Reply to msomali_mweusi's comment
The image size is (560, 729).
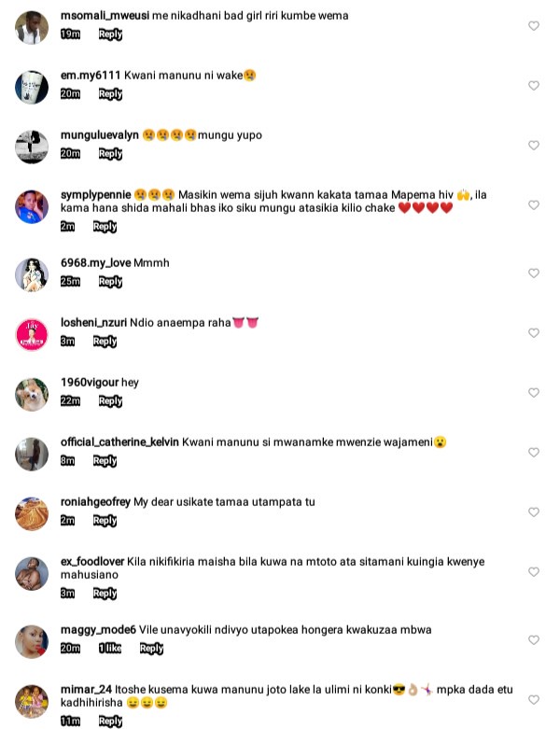(110, 35)
